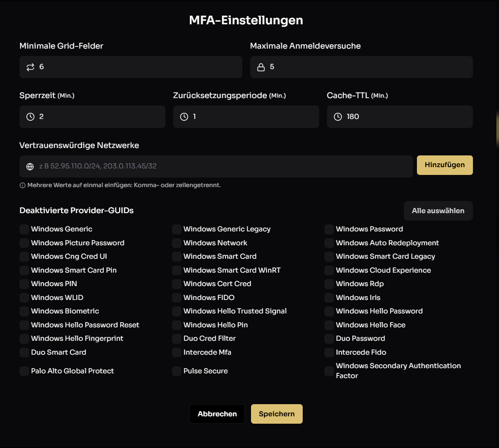499x448 pixels.
Task: Focus the Maximale Anmeldeversuche input
Action: click(361, 67)
